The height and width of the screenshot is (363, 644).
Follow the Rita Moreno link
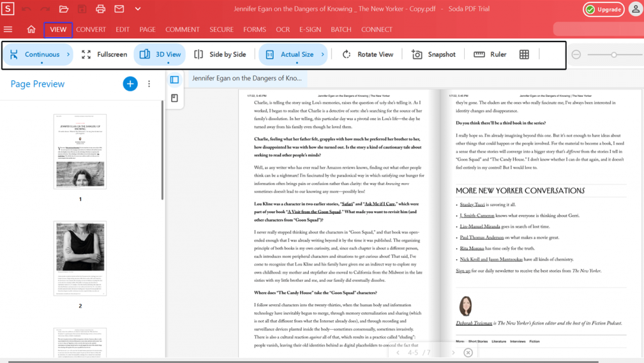click(x=472, y=249)
